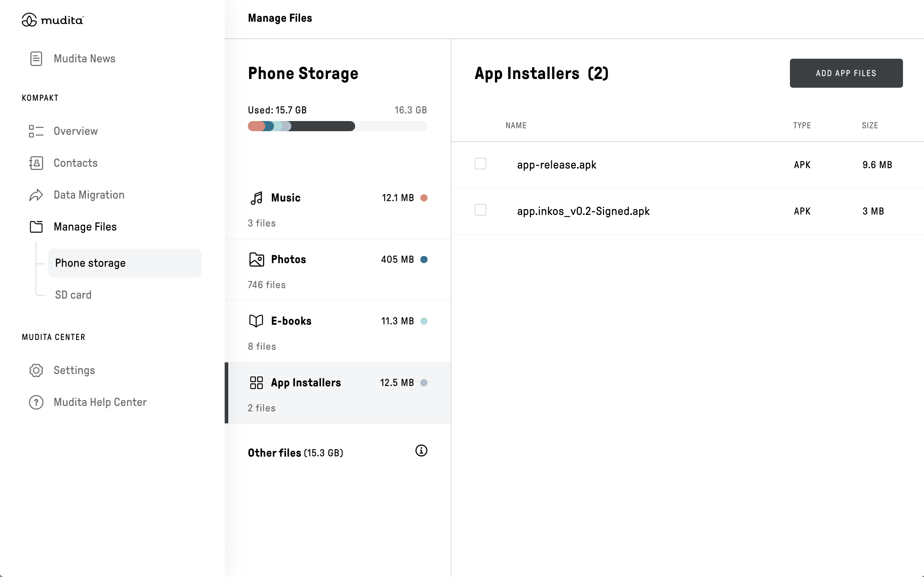Click the storage usage progress bar
The height and width of the screenshot is (577, 924).
[x=337, y=126]
